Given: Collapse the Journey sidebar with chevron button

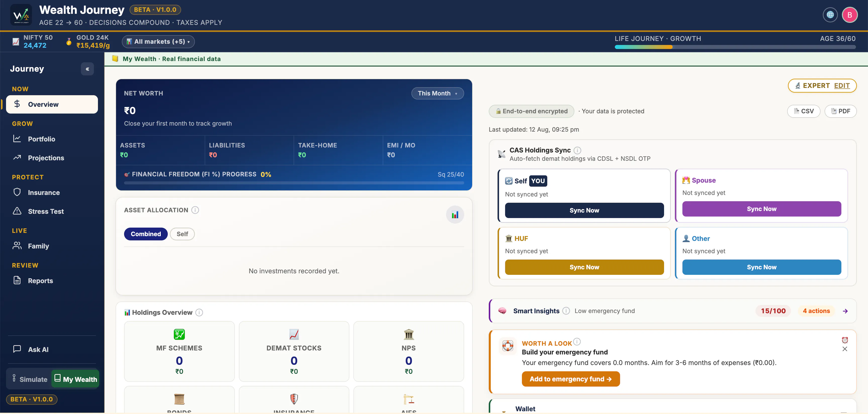Looking at the screenshot, I should (x=87, y=69).
